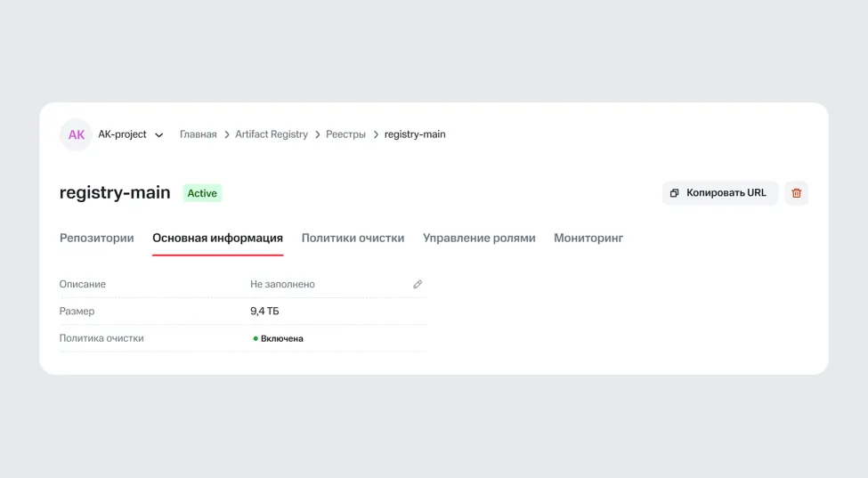
Task: Open the Политики очистки tab
Action: [x=353, y=239]
